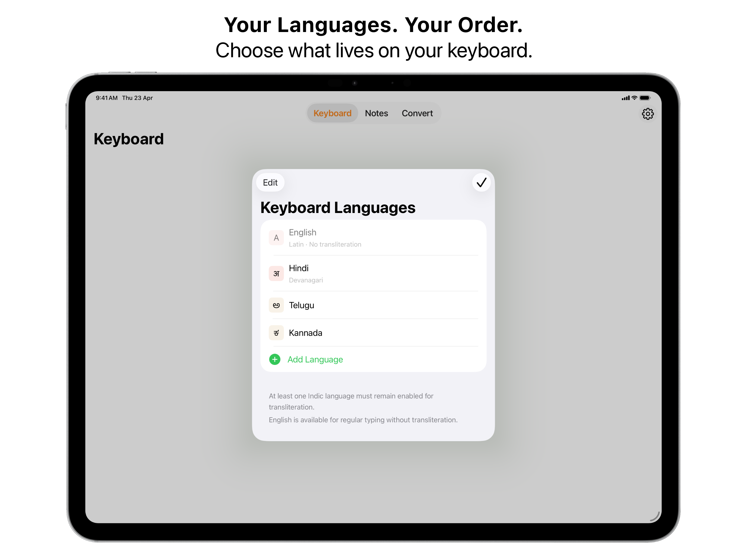Image resolution: width=747 pixels, height=560 pixels.
Task: Switch to the Keyboard tab
Action: tap(332, 113)
